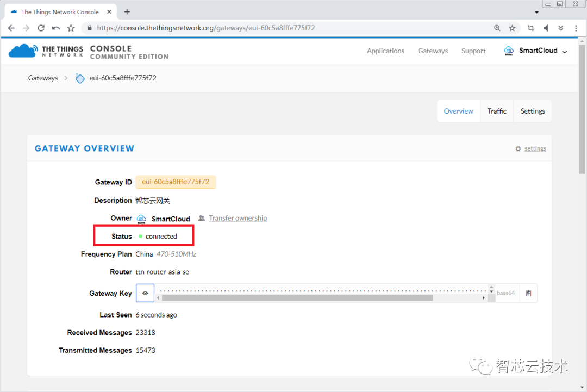
Task: Click SmartCloud avatar icon in header
Action: 509,51
